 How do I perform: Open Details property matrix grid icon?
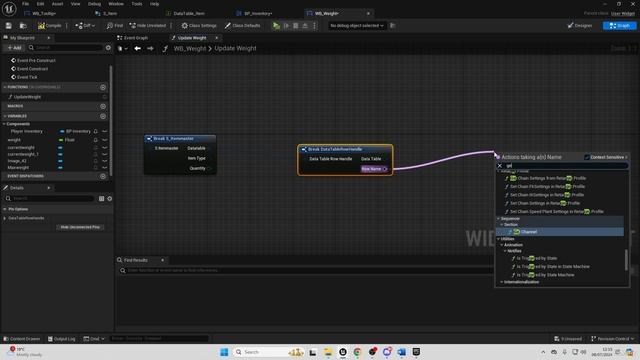coord(102,199)
